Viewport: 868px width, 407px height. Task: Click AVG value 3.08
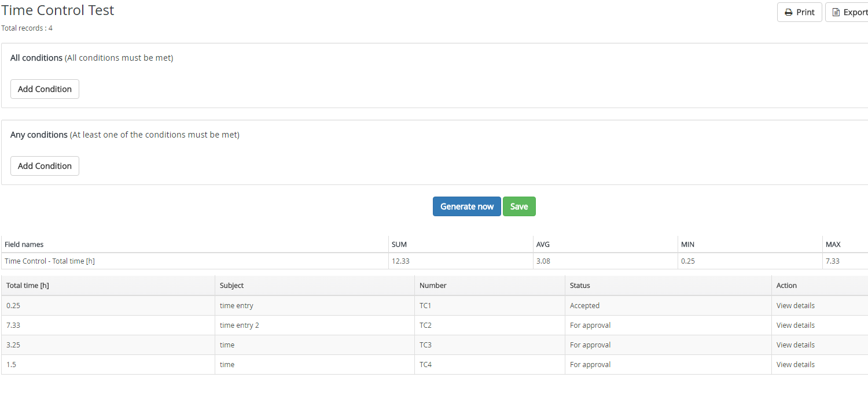pos(605,261)
